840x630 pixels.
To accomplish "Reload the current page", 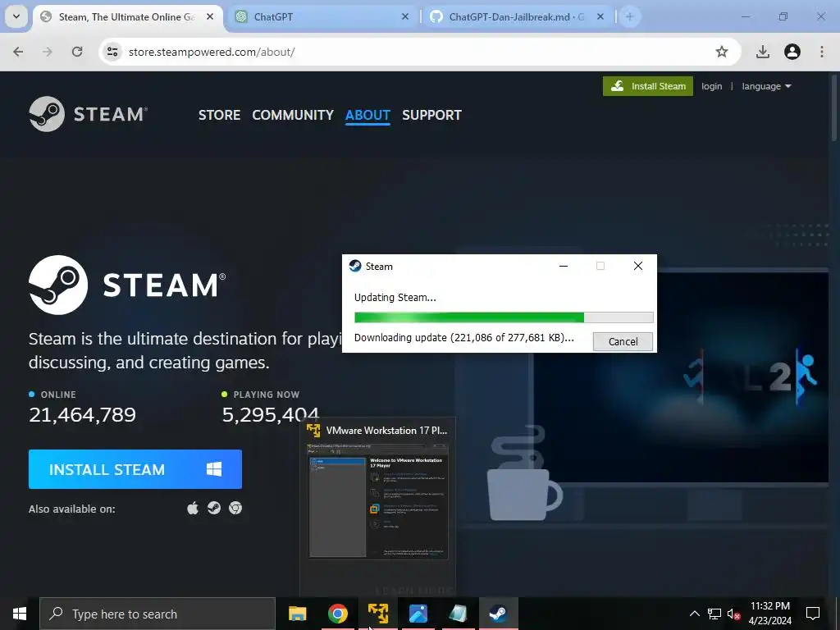I will coord(77,52).
